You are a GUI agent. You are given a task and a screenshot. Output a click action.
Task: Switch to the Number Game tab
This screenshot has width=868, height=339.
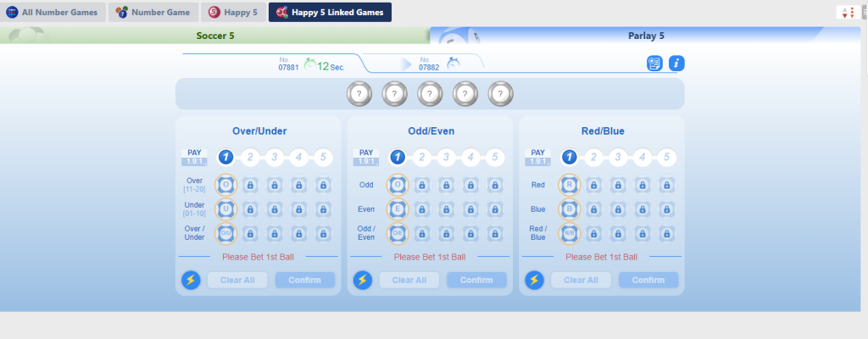pos(153,12)
